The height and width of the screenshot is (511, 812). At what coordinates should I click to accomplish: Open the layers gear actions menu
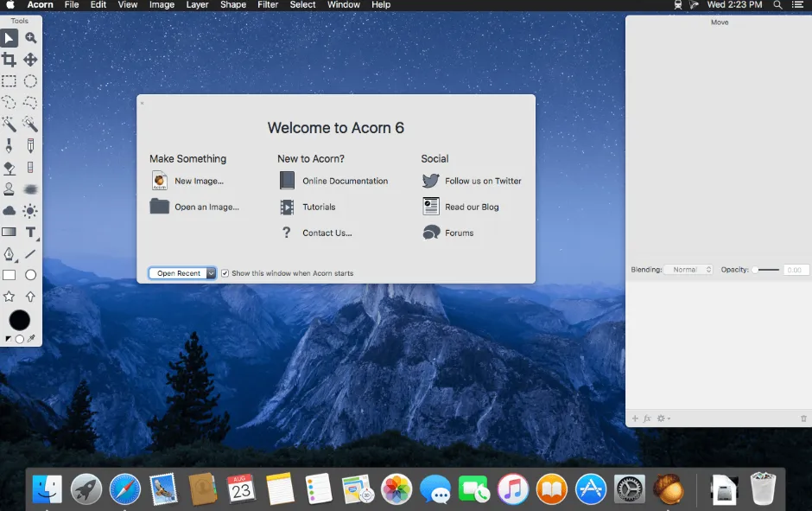tap(663, 418)
